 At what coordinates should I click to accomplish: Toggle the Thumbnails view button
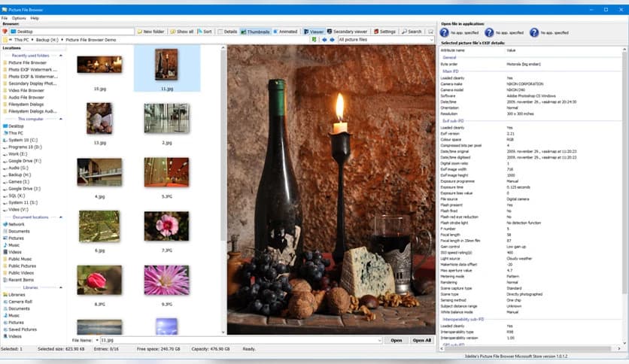point(255,32)
